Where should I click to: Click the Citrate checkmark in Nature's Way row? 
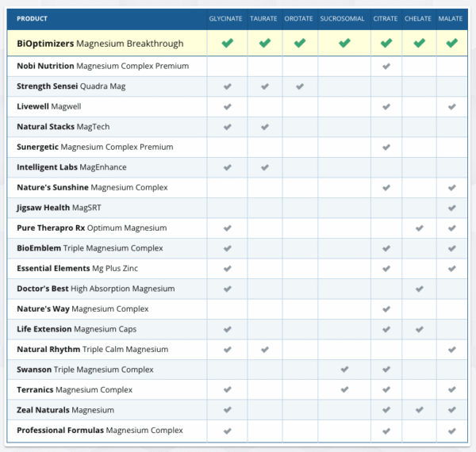point(386,309)
